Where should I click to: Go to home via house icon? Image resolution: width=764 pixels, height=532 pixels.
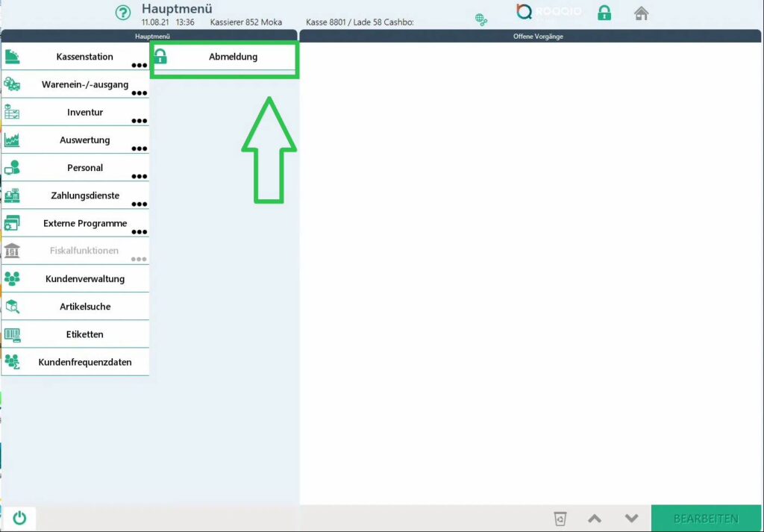(641, 13)
